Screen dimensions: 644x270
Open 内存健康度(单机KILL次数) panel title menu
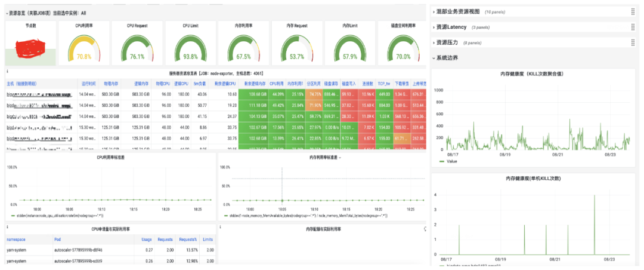[534, 179]
